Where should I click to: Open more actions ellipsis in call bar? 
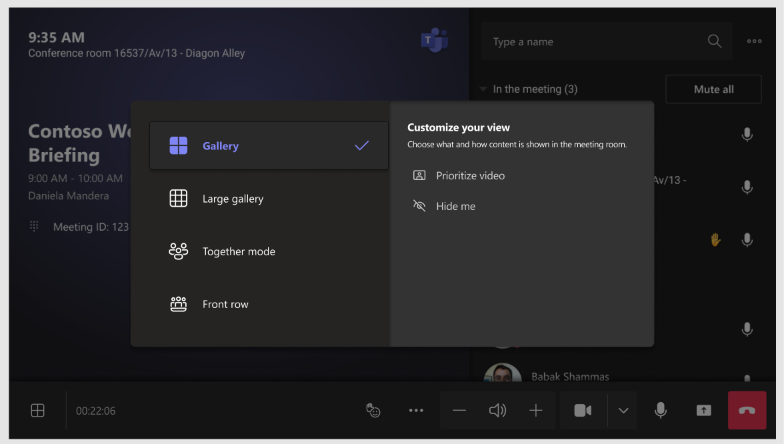[416, 410]
